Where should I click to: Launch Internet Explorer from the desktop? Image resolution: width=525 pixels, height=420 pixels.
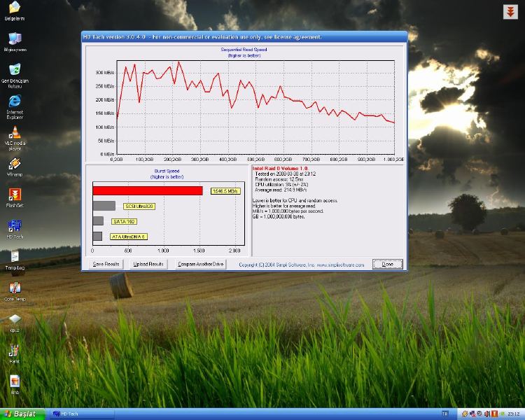coord(15,101)
